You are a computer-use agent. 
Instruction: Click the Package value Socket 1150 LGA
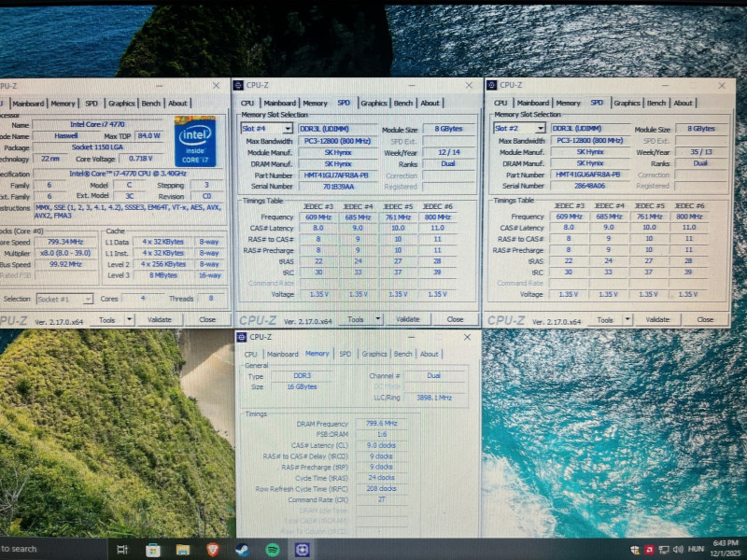(98, 147)
